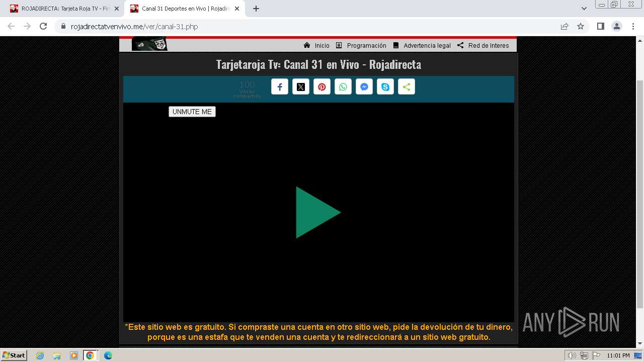
Task: Open the Chrome three-dot menu
Action: click(x=633, y=26)
